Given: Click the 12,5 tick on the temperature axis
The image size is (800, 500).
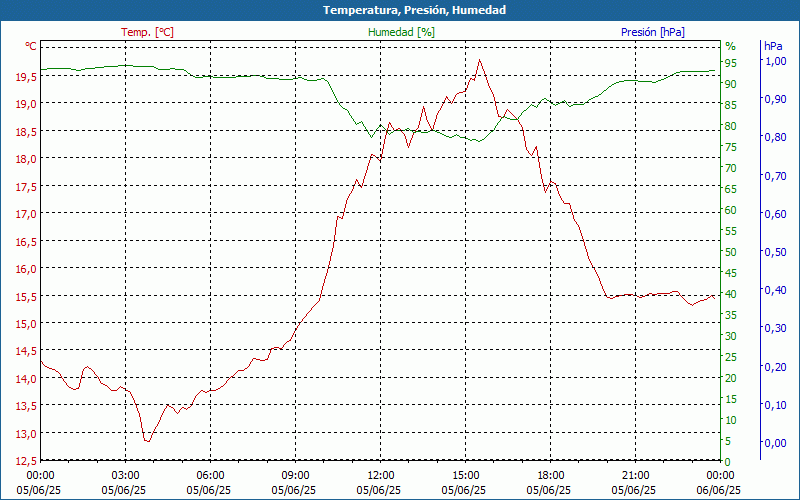Looking at the screenshot, I should (26, 462).
